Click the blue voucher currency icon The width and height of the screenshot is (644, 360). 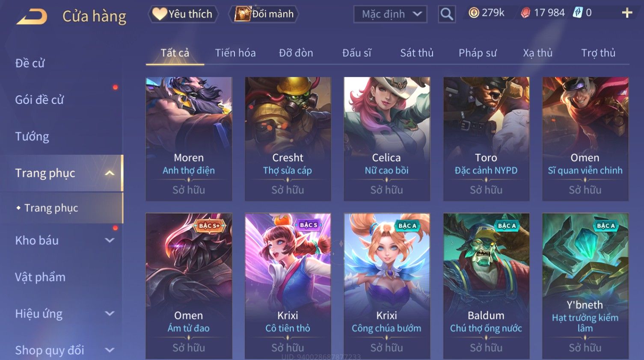tap(578, 13)
